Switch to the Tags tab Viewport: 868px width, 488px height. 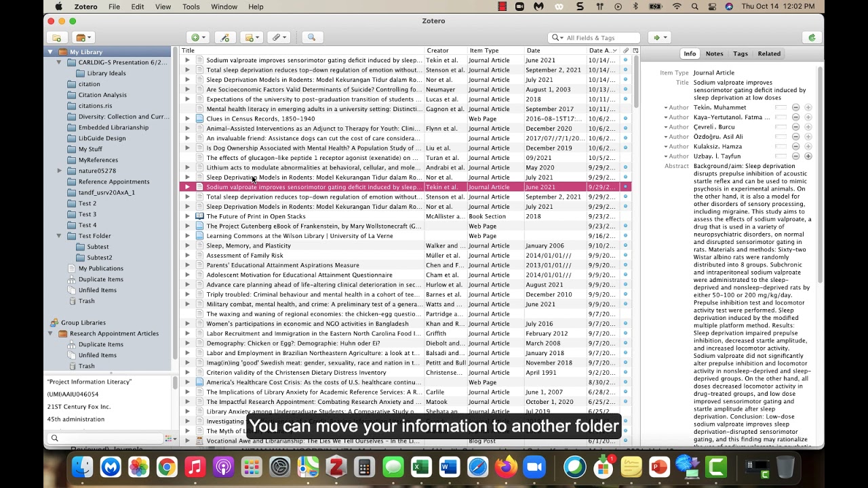pos(741,54)
